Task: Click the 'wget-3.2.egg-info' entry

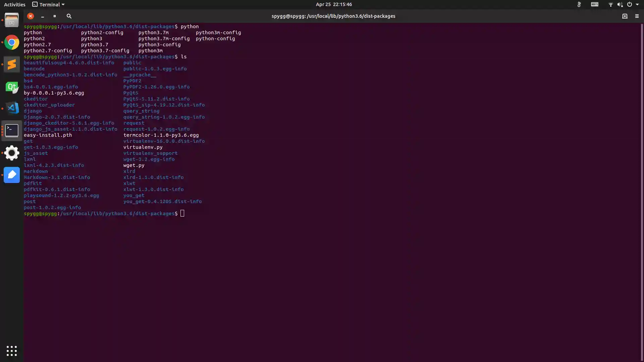Action: coord(149,159)
